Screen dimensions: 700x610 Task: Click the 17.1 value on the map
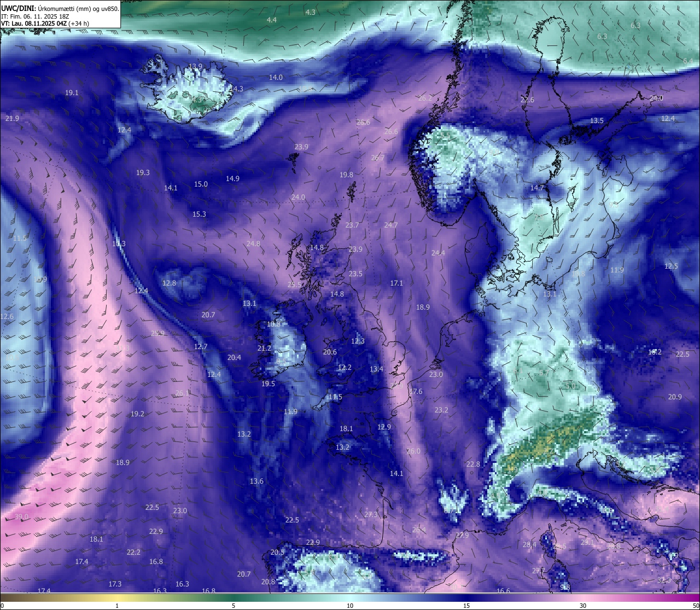pos(396,283)
